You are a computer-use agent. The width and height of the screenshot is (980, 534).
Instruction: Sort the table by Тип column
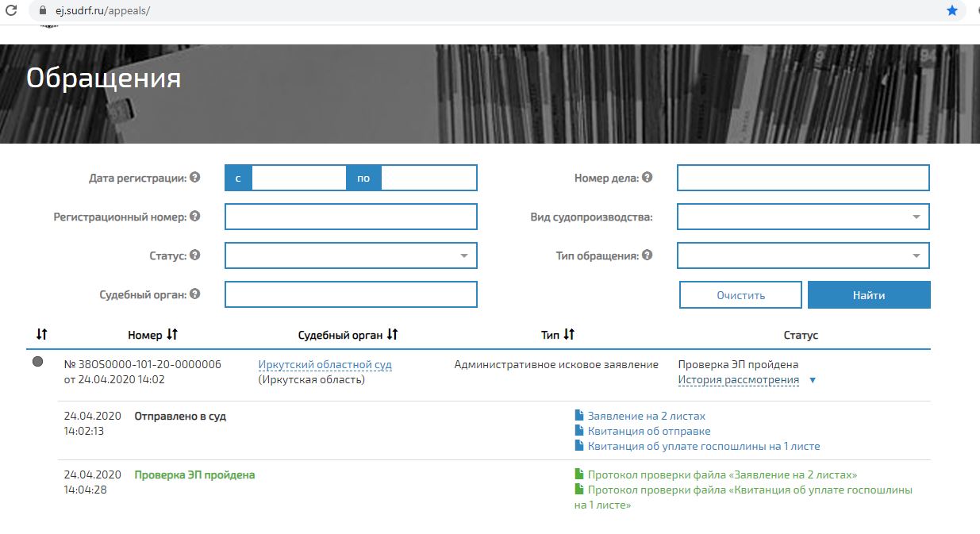568,335
